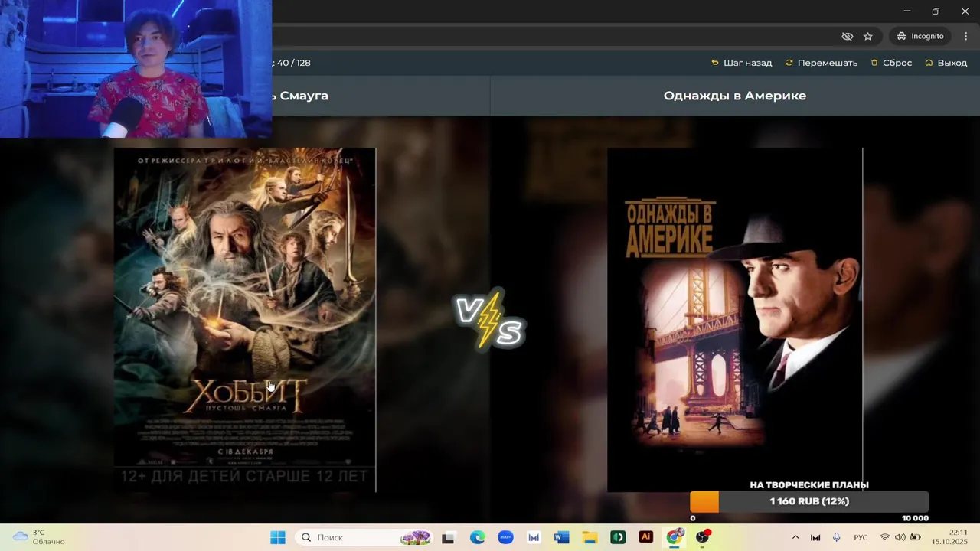
Task: Select the Однажды в Америке title header
Action: pos(735,96)
